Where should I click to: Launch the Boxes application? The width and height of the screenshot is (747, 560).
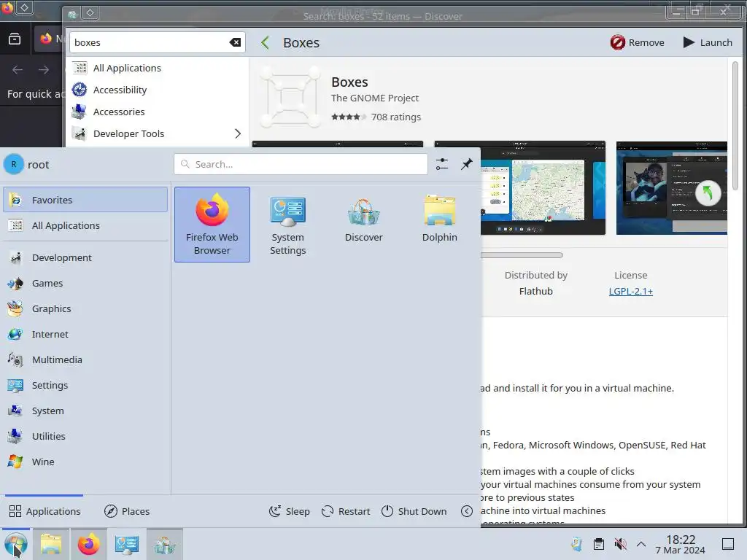click(708, 42)
